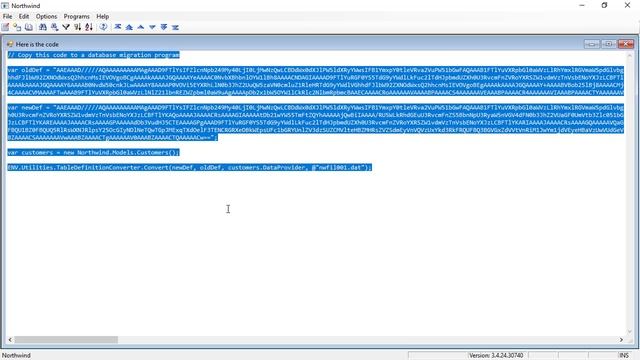Click the horizontal scrollbar left arrow
This screenshot has width=640, height=360.
(x=10, y=340)
